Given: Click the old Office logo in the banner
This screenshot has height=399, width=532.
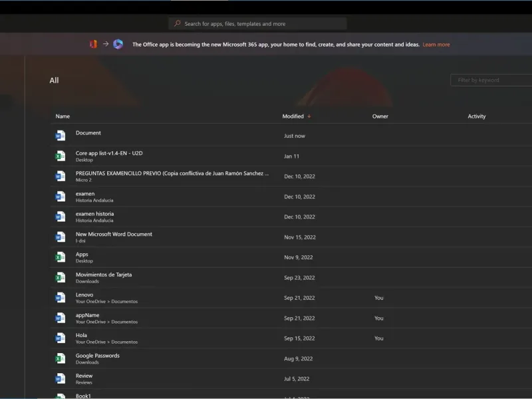Looking at the screenshot, I should click(93, 44).
